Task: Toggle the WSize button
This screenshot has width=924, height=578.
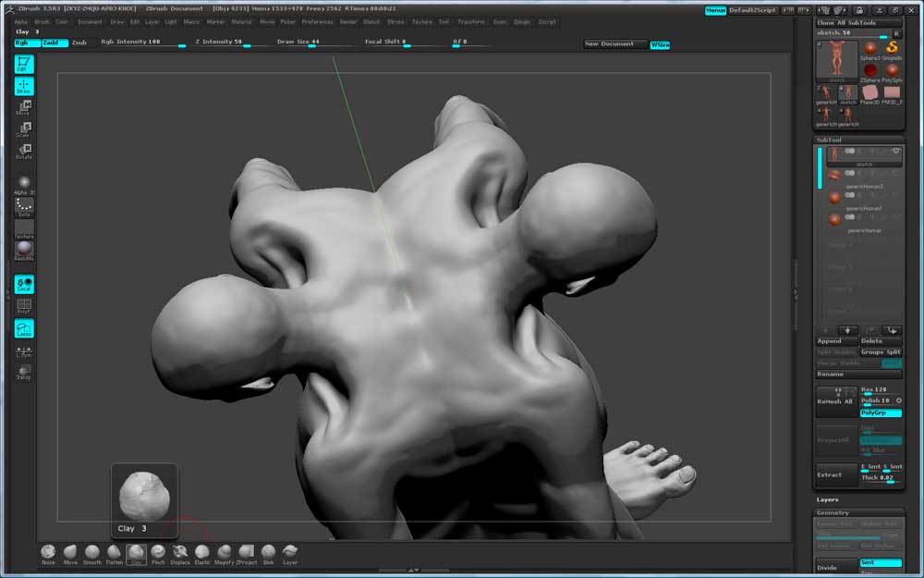Action: (660, 44)
